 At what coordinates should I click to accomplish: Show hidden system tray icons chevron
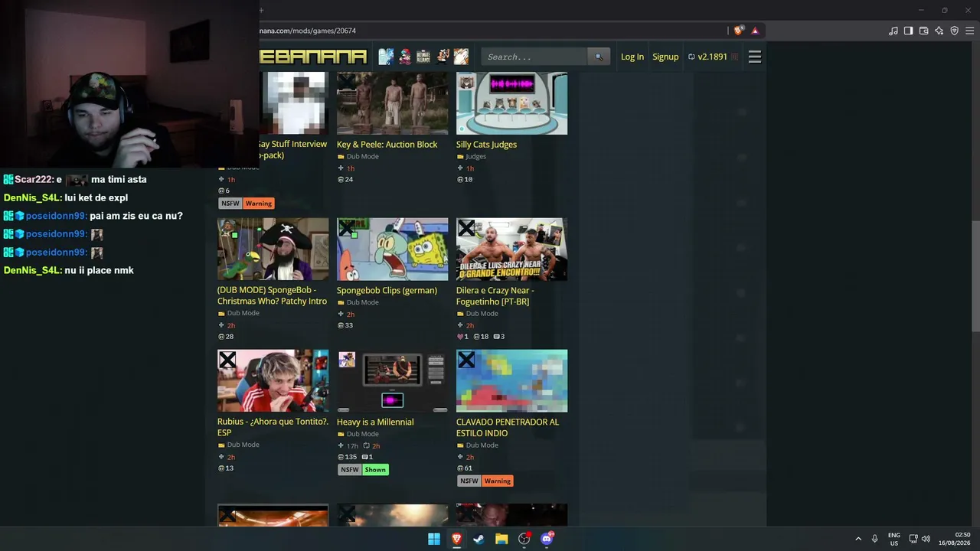(858, 539)
